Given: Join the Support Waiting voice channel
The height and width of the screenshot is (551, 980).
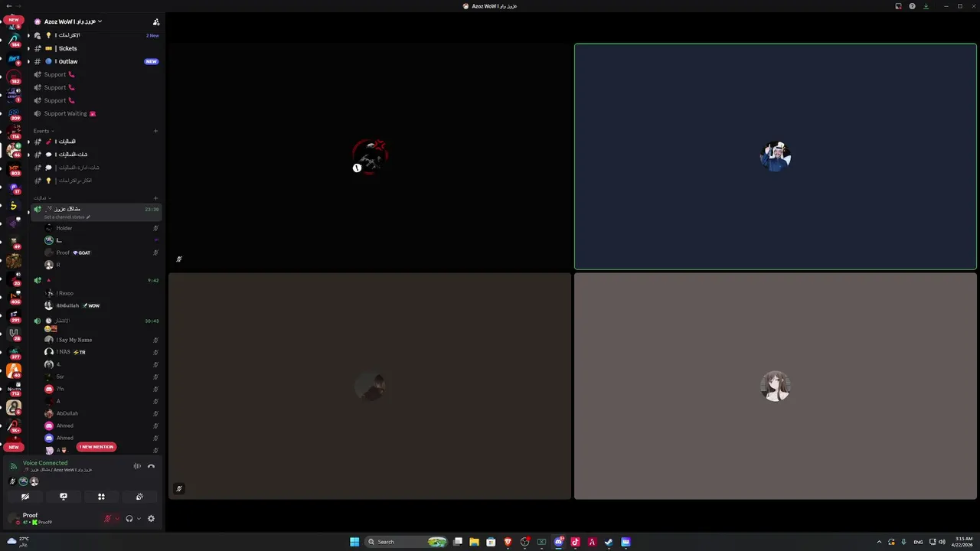Looking at the screenshot, I should 96,113.
